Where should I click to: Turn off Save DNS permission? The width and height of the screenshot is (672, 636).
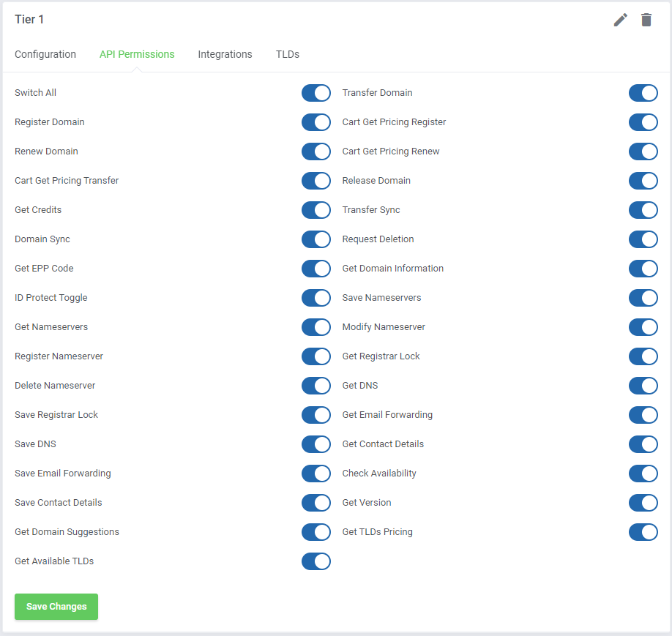click(x=316, y=444)
